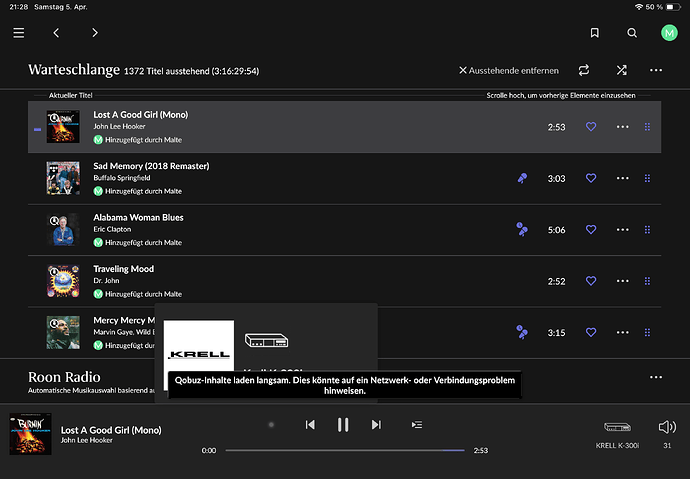Click the KRELL logo image in popup
The width and height of the screenshot is (690, 479).
(199, 355)
